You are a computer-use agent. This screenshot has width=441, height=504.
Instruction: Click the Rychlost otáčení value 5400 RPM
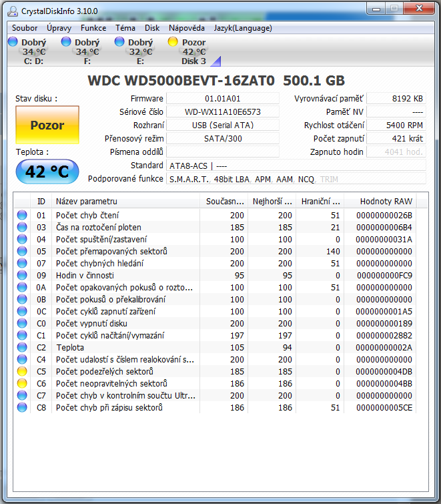click(396, 125)
